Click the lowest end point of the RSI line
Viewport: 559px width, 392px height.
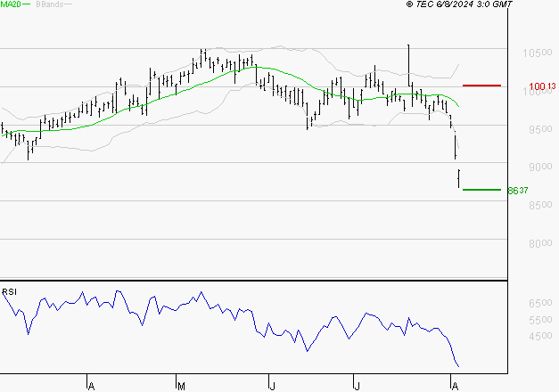pos(458,366)
